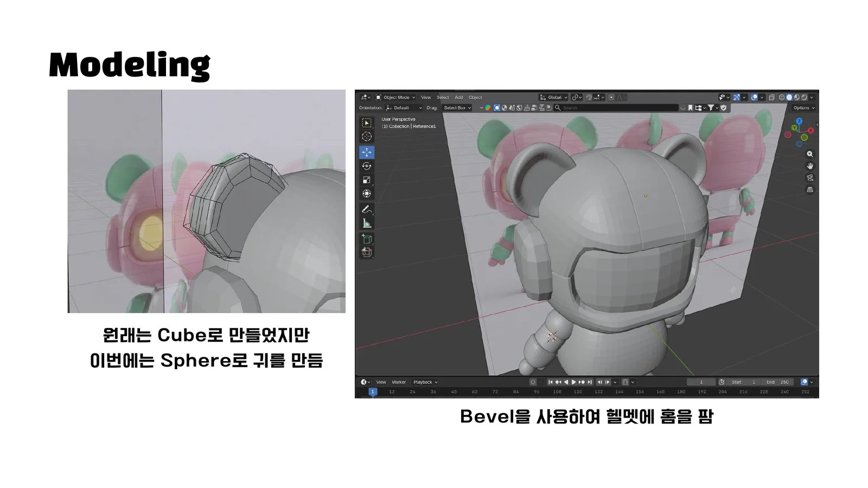Viewport: 868px width, 488px height.
Task: Open the Playback dropdown in timeline
Action: click(425, 382)
